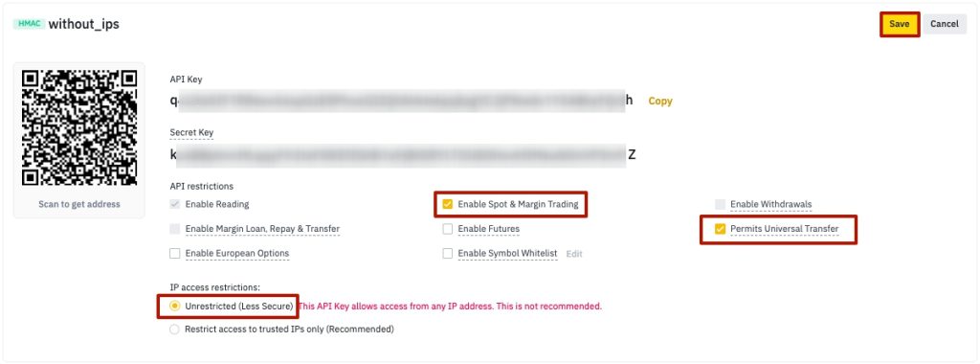Toggle Enable Spot & Margin Trading checkbox
The height and width of the screenshot is (364, 980).
448,204
